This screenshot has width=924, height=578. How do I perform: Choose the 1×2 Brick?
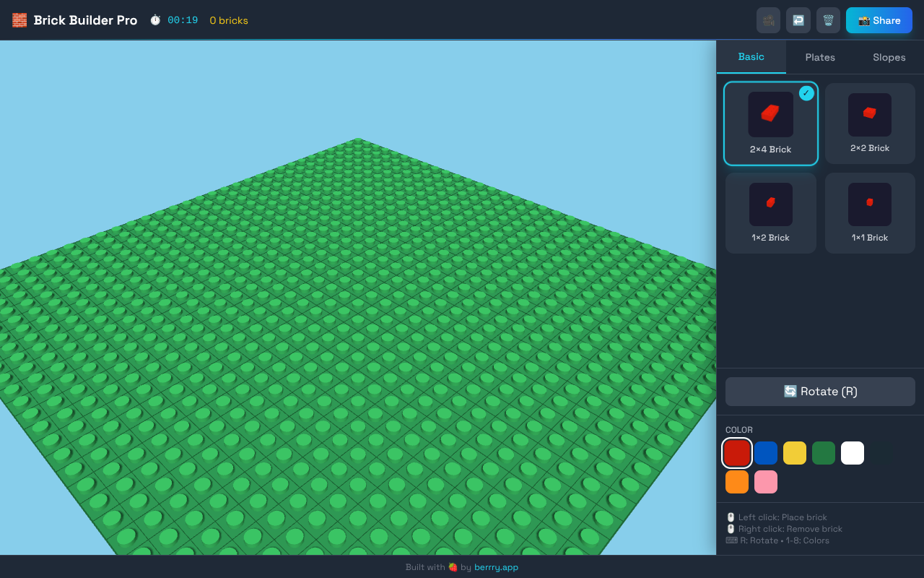(x=770, y=212)
